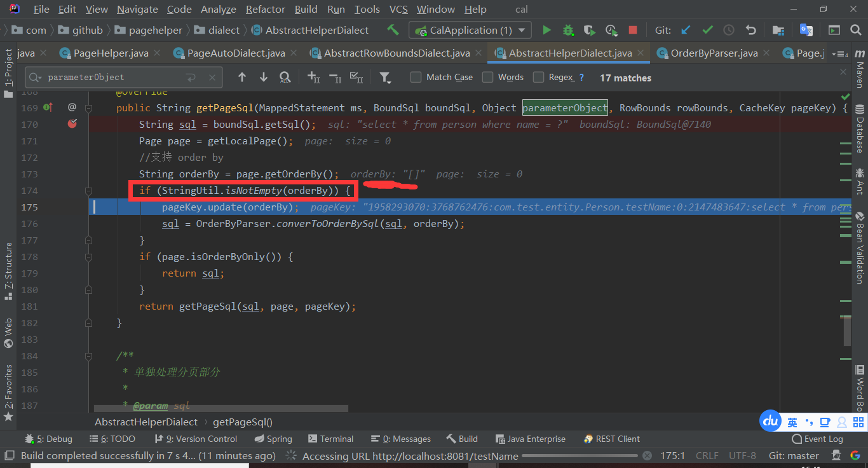This screenshot has height=468, width=868.
Task: Click Git Update Project blue arrow
Action: (686, 30)
